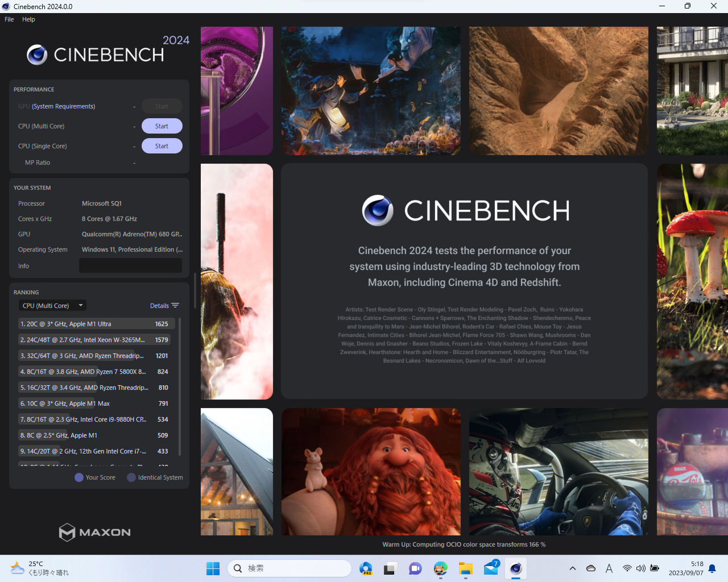
Task: Open the colorful avatar app in taskbar
Action: pos(440,568)
